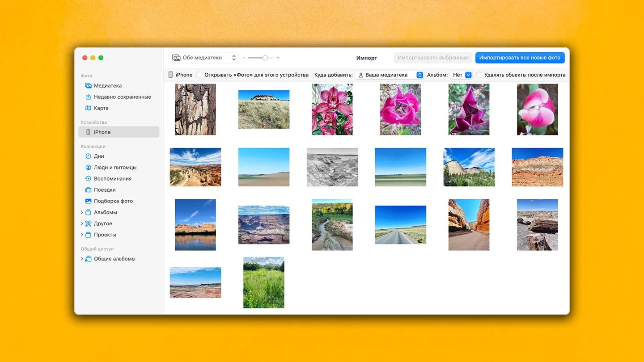Viewport: 644px width, 362px height.
Task: Open the Альбом Нет dropdown
Action: [461, 75]
